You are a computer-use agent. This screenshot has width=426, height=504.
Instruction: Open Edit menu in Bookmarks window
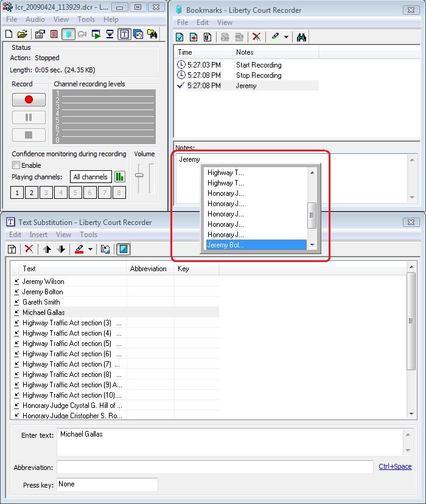click(203, 22)
